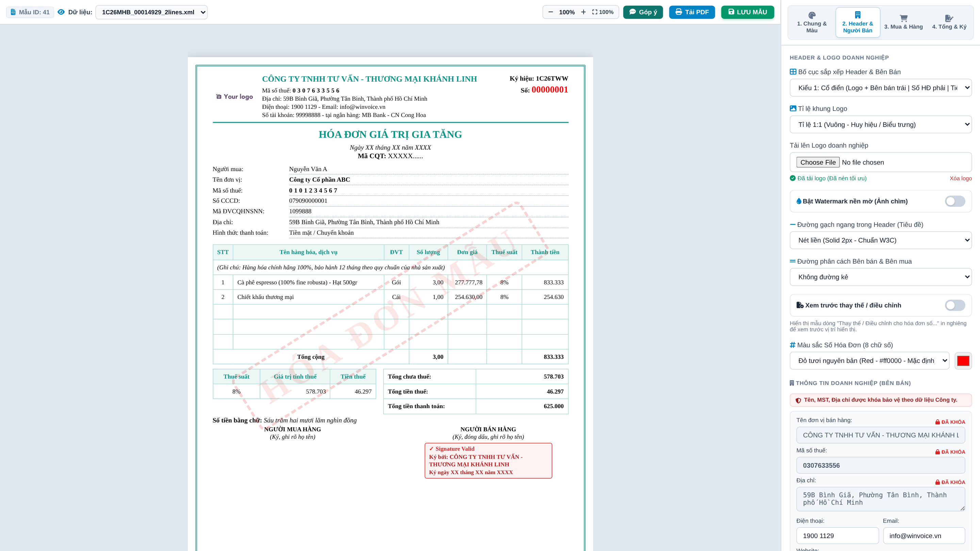Click the Thành tiền column header
This screenshot has width=980, height=551.
pyautogui.click(x=545, y=252)
